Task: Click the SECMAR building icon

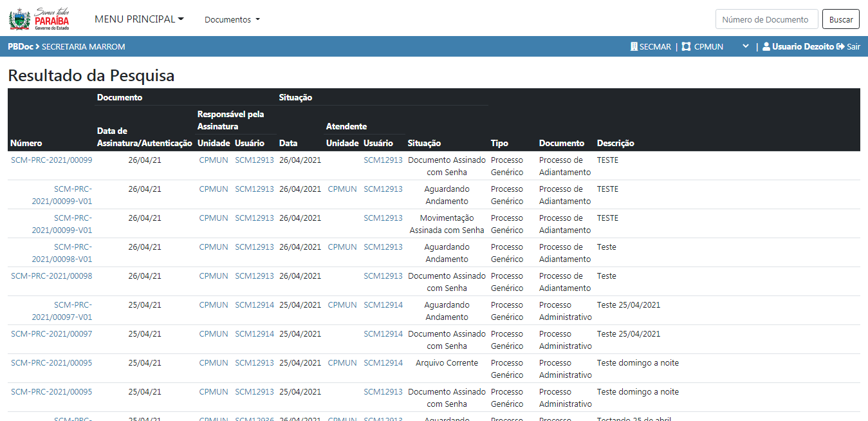Action: pyautogui.click(x=634, y=47)
